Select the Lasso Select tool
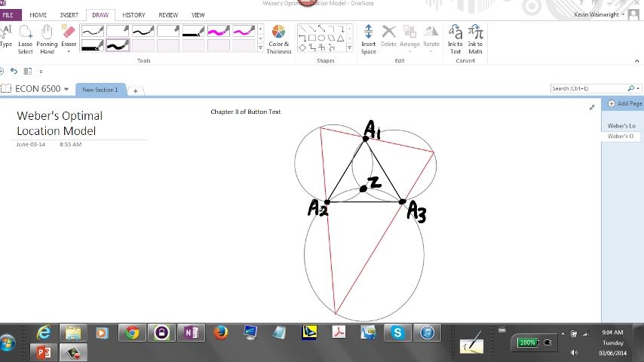The height and width of the screenshot is (362, 644). point(26,38)
